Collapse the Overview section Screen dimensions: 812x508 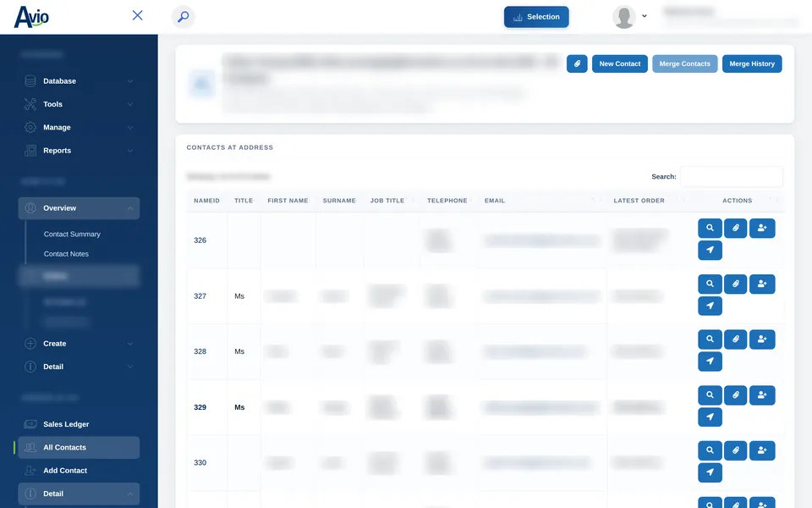[79, 208]
